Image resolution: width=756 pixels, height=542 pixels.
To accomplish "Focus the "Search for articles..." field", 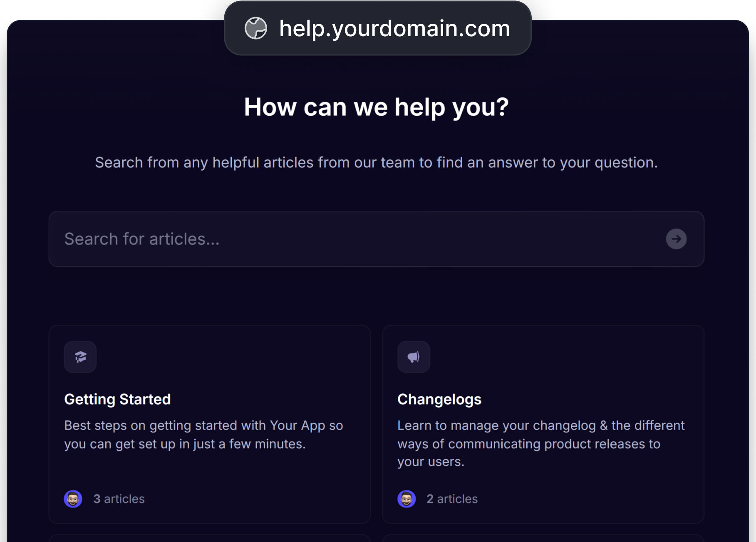I will click(x=354, y=239).
